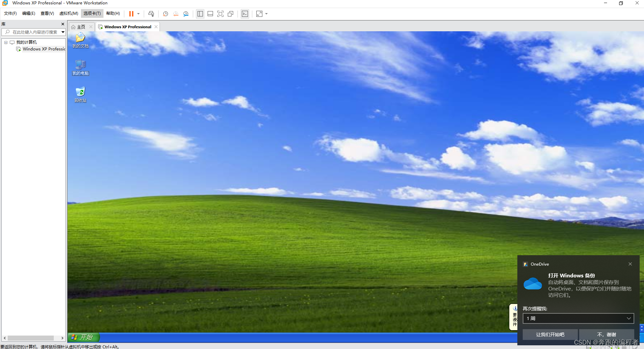The image size is (644, 349).
Task: Close the Windows XP Professional tab
Action: pyautogui.click(x=156, y=27)
